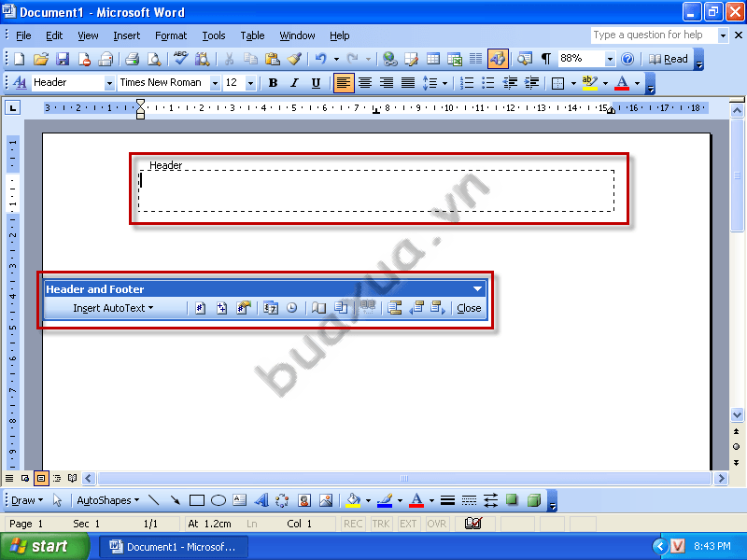Screen dimensions: 747x560
Task: Switch to Normal View
Action: [9, 478]
